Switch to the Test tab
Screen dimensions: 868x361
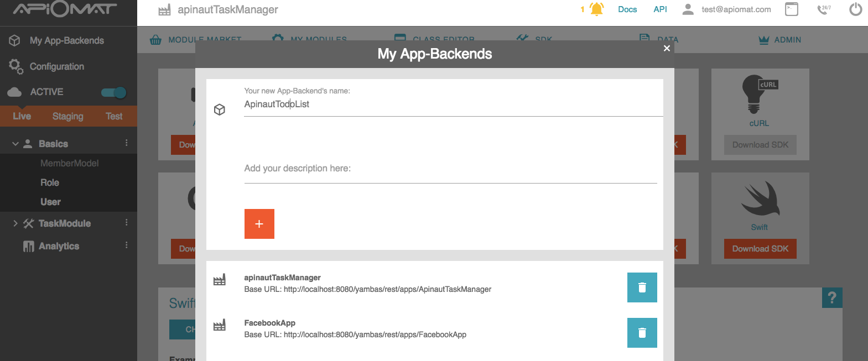[x=114, y=116]
